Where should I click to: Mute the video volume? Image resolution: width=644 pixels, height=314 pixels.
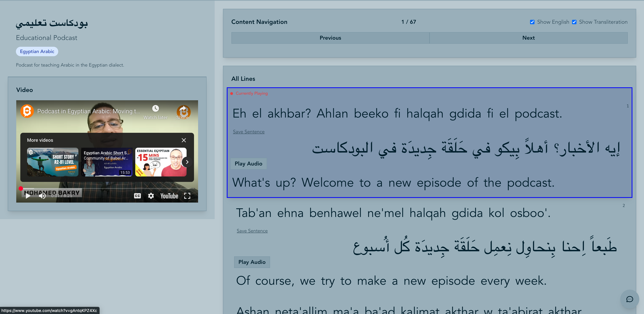point(42,196)
